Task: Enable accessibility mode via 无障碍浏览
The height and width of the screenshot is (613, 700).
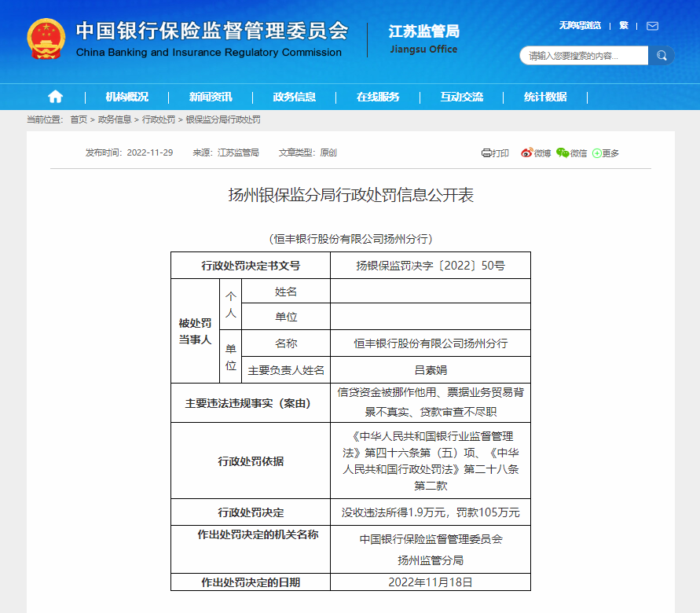Action: pyautogui.click(x=581, y=25)
